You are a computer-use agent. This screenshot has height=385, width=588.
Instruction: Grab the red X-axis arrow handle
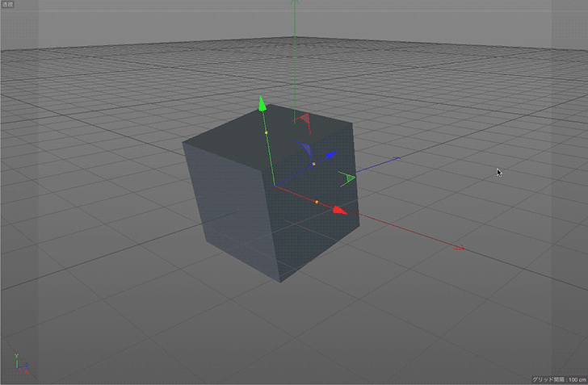pos(340,211)
